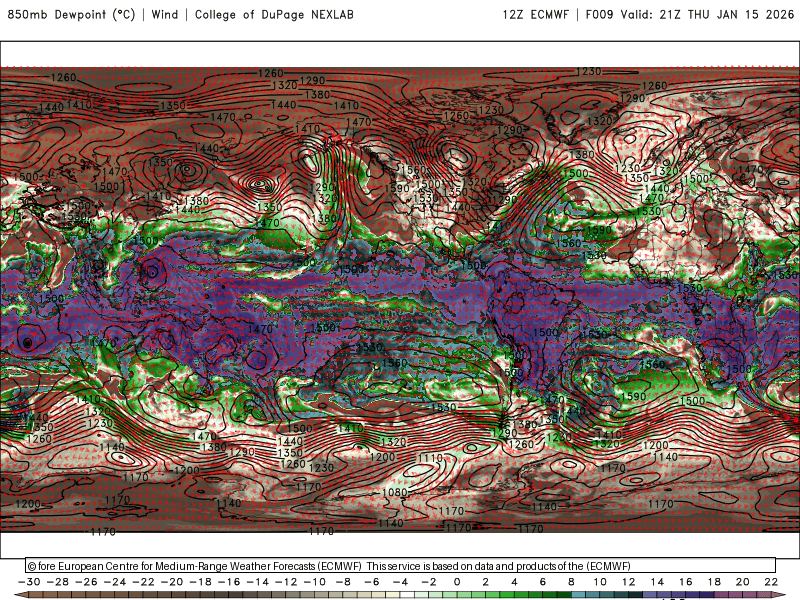This screenshot has width=800, height=600.
Task: Click the -28 value on the legend
Action: (x=58, y=582)
